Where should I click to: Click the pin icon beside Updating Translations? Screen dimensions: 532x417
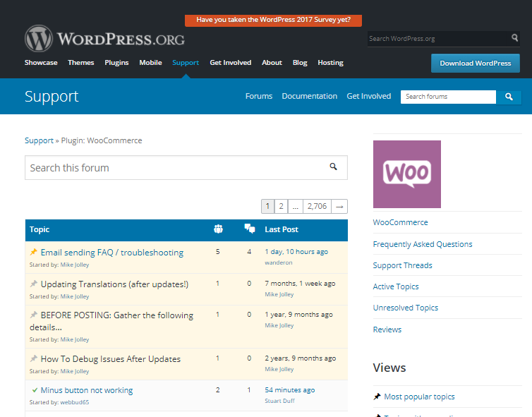point(34,284)
